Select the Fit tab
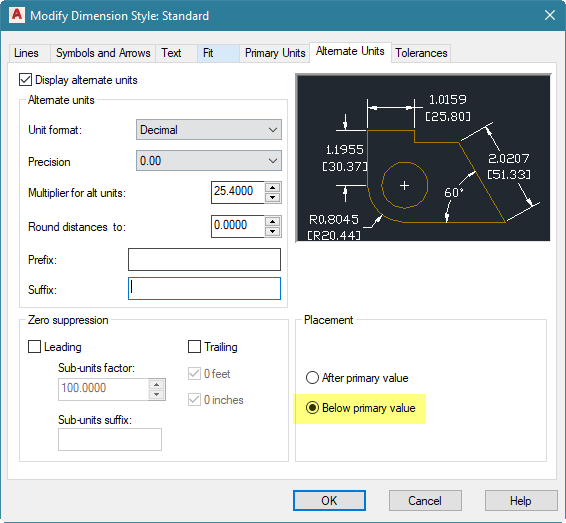This screenshot has height=523, width=566. coord(218,53)
